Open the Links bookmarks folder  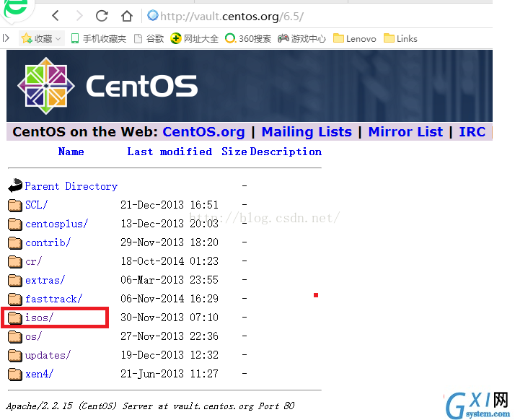click(400, 39)
